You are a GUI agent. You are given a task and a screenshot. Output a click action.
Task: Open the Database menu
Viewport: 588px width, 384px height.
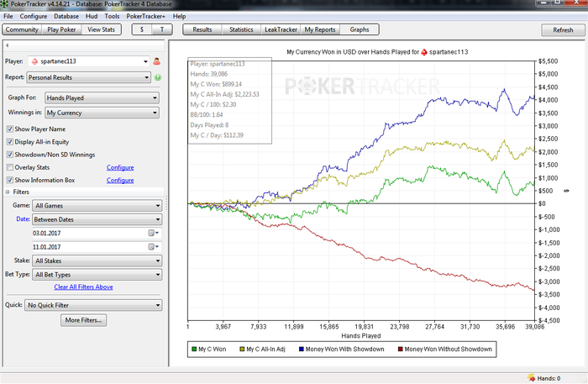(x=66, y=16)
